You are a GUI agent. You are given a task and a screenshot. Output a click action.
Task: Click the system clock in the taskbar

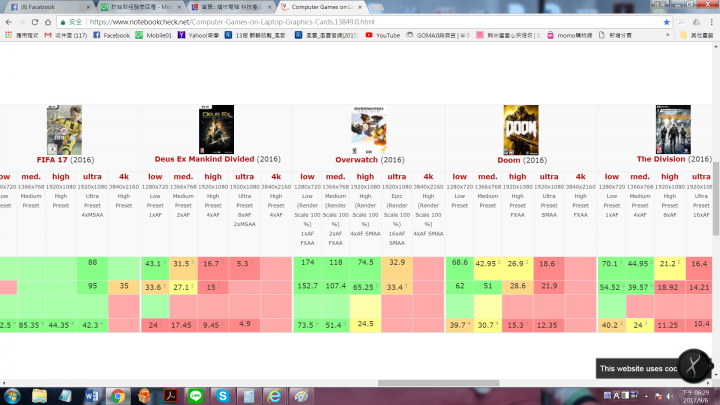tap(695, 396)
